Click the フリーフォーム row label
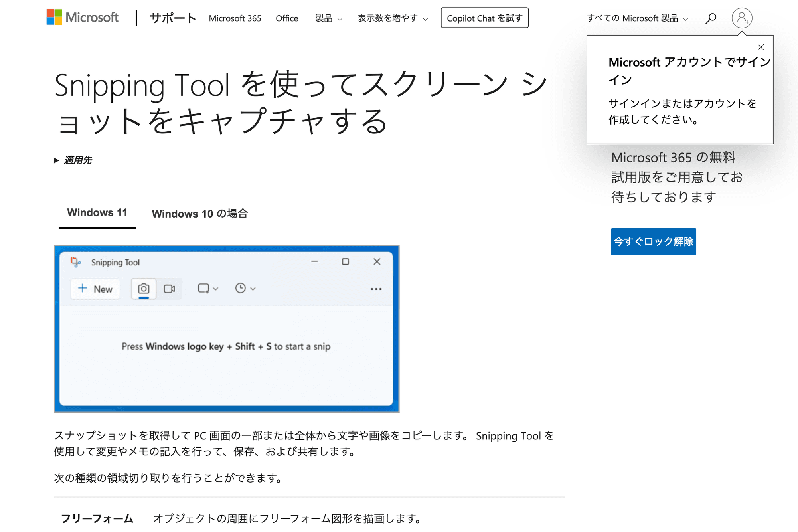This screenshot has width=798, height=532. point(97,518)
